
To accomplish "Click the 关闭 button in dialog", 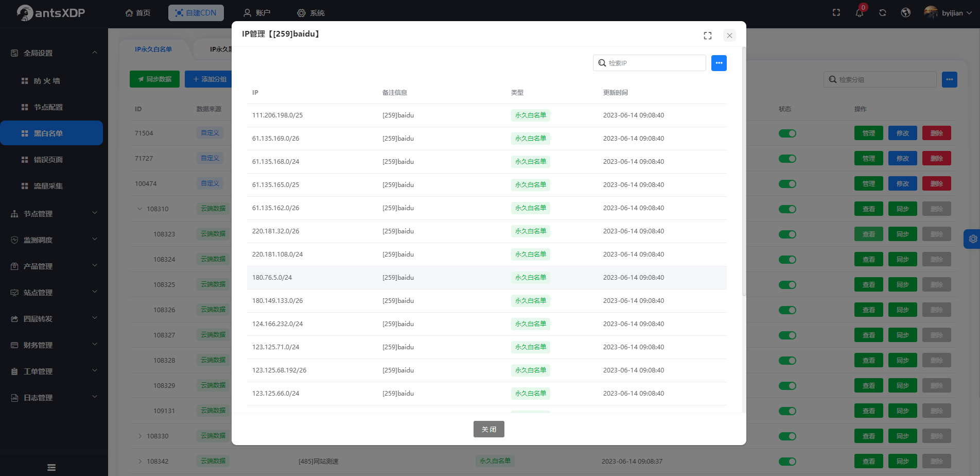I will [488, 429].
